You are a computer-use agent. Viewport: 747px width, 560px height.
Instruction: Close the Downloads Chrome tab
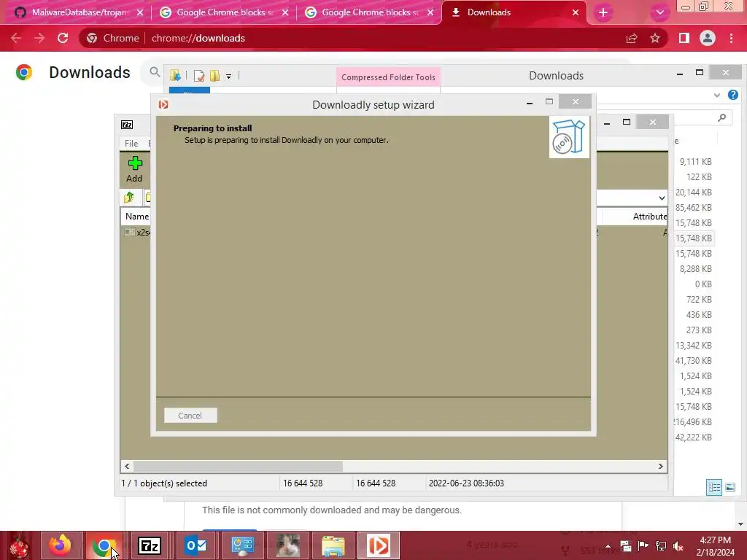576,12
